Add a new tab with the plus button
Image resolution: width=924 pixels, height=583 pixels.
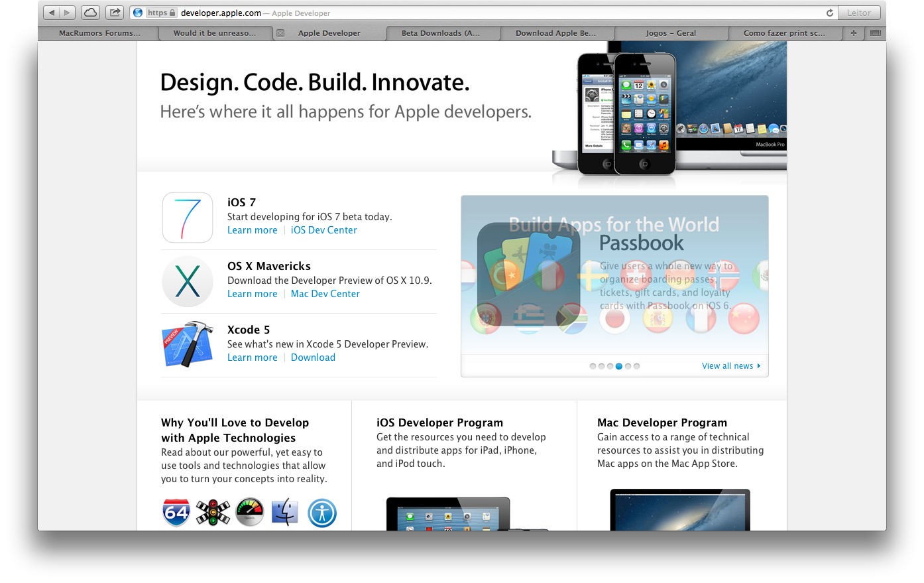854,33
